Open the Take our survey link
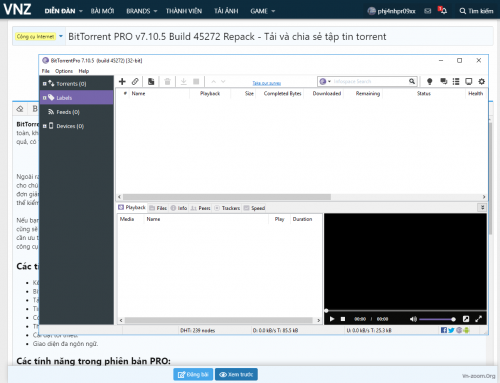The image size is (500, 383). (x=267, y=83)
